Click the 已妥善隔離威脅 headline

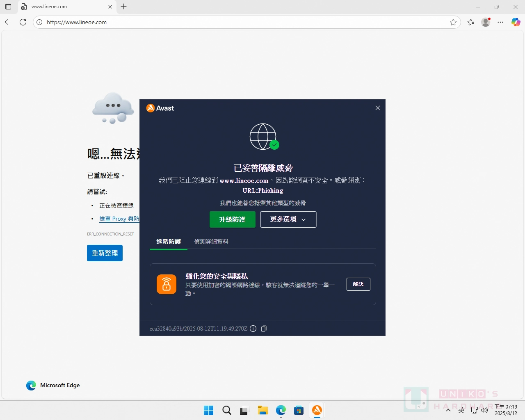pos(263,168)
